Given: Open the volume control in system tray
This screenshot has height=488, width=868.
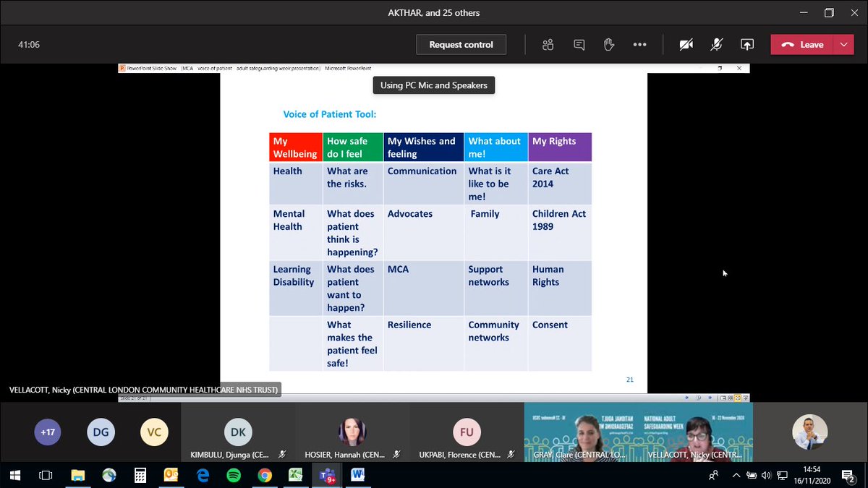Looking at the screenshot, I should pyautogui.click(x=766, y=475).
